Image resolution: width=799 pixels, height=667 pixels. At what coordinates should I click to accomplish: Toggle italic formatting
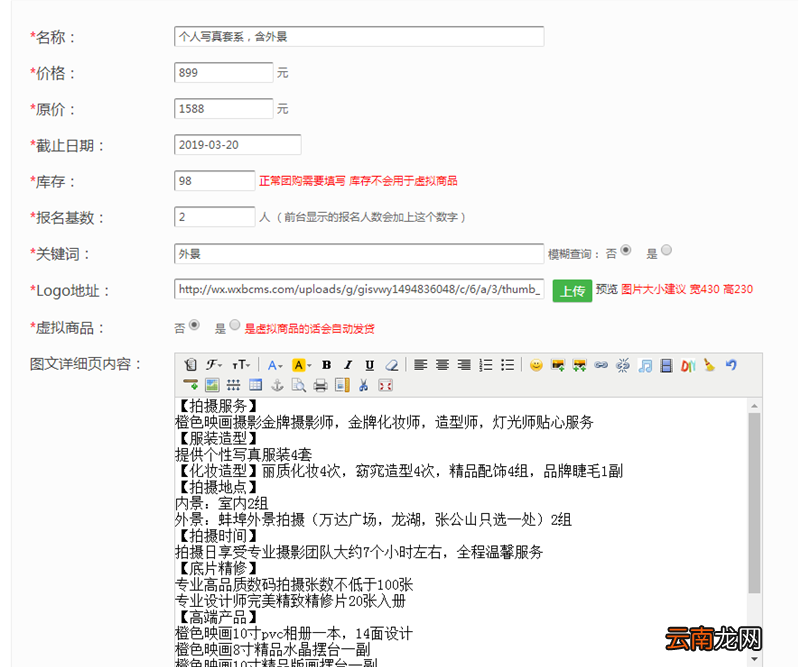coord(348,365)
